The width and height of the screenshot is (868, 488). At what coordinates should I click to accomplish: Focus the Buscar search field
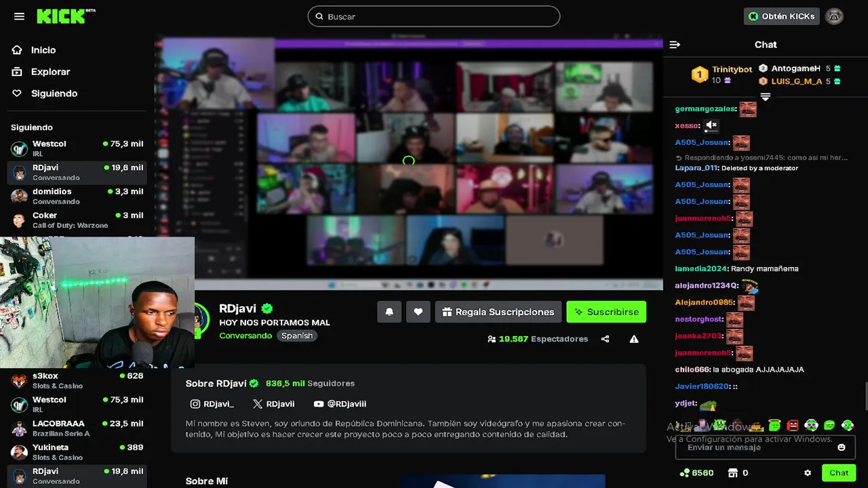tap(434, 16)
